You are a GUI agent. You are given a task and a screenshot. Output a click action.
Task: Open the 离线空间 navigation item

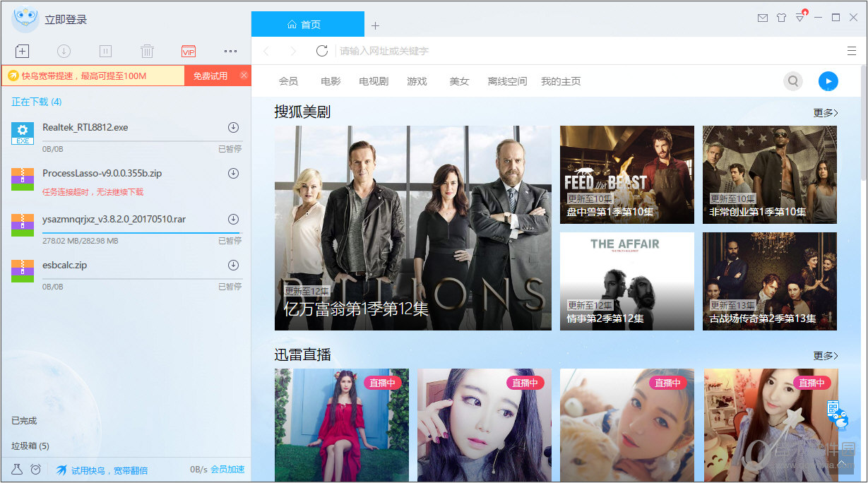[507, 81]
